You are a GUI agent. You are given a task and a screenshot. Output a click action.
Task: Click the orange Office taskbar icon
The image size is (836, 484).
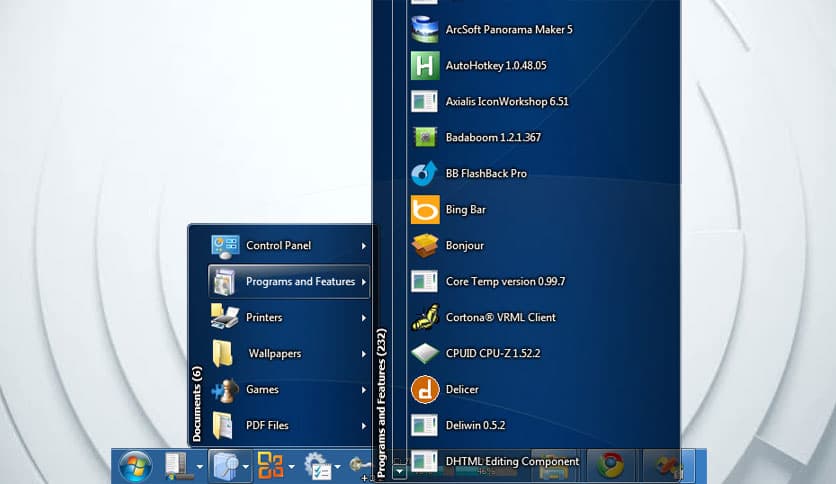(x=270, y=465)
